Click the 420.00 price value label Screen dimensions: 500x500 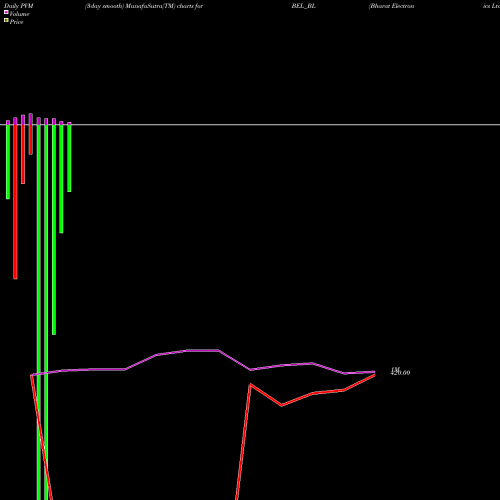tap(400, 373)
